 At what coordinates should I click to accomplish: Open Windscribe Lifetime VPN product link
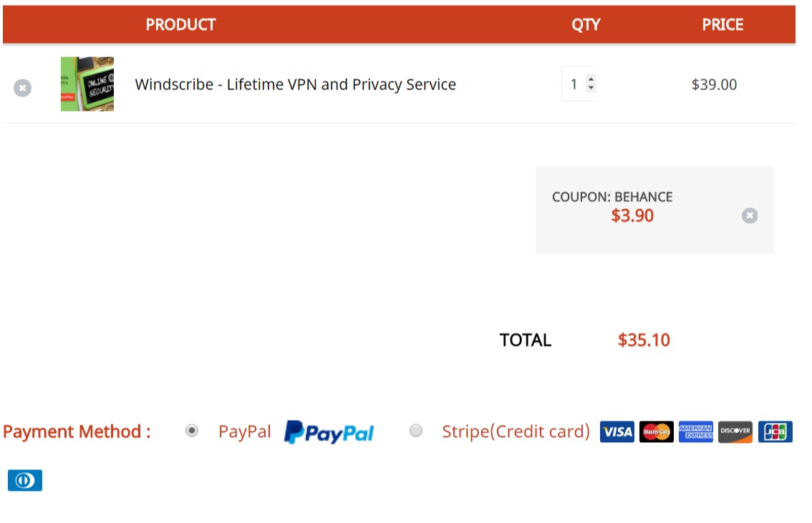(295, 84)
